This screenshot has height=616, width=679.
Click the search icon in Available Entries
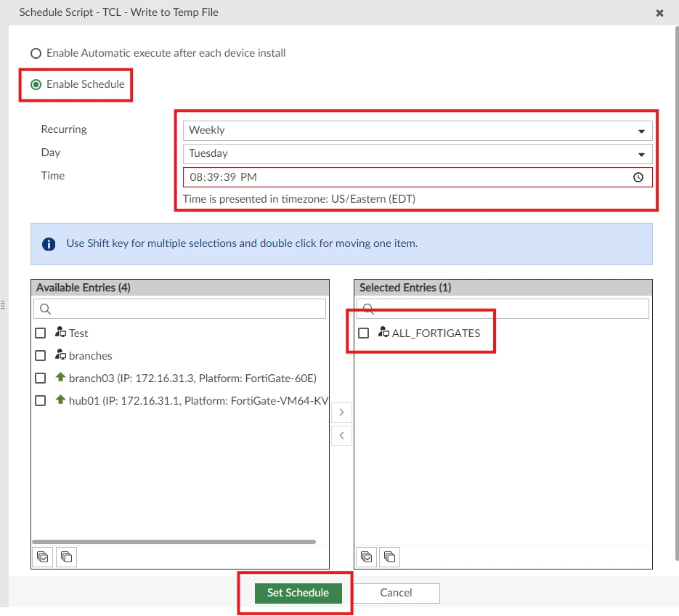point(45,309)
